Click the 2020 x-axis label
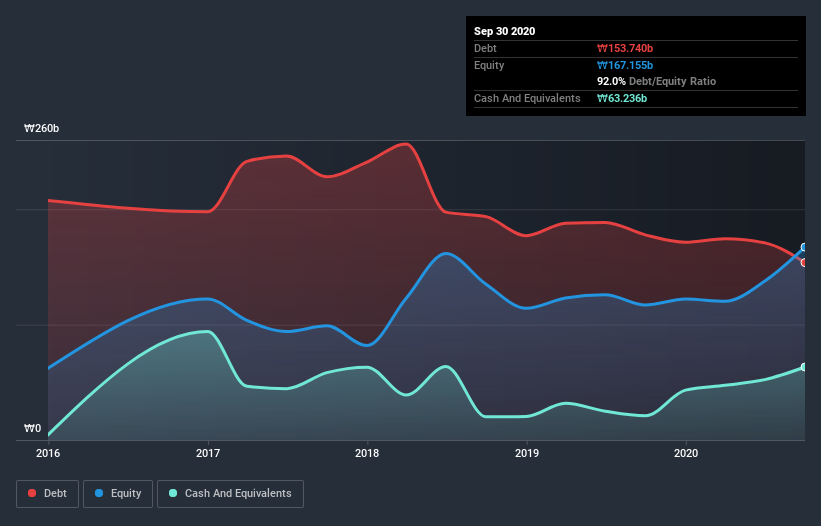The height and width of the screenshot is (526, 821). pyautogui.click(x=686, y=453)
